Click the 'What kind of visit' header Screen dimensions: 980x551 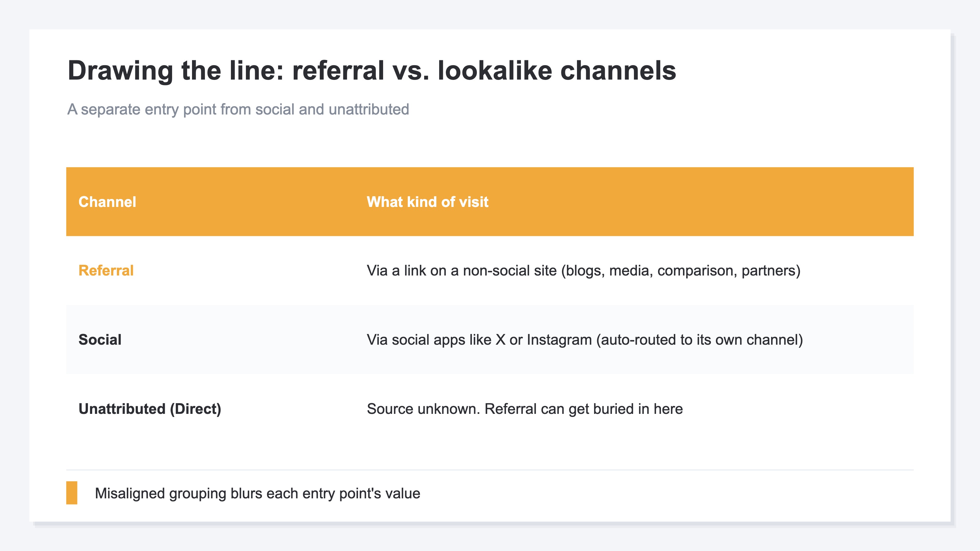427,202
